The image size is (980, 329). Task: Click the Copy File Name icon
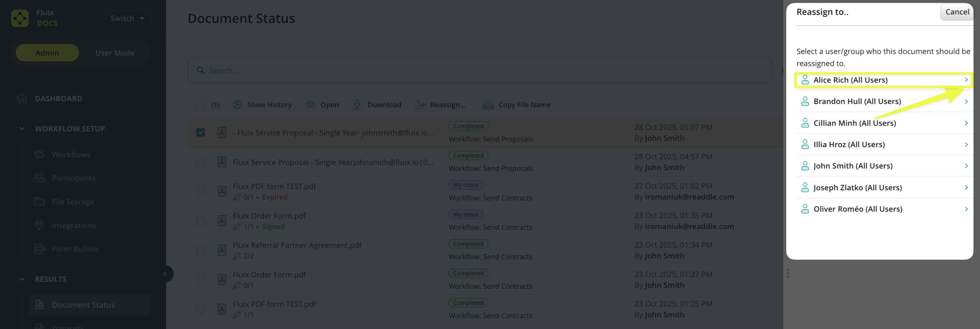tap(488, 105)
